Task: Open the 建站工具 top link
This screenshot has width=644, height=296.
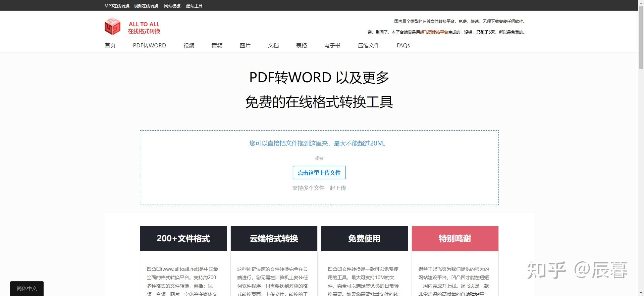Action: [x=194, y=6]
